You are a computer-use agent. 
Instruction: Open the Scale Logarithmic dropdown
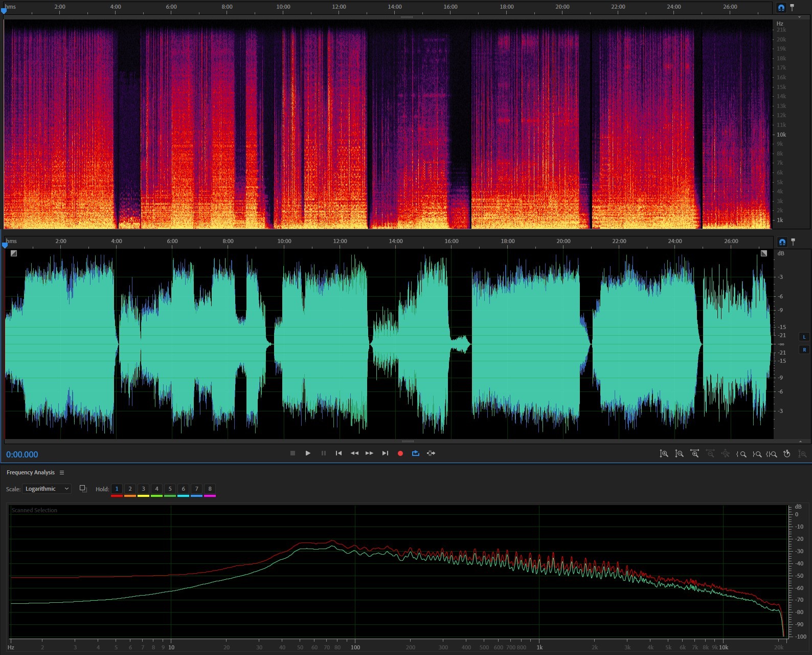(47, 489)
